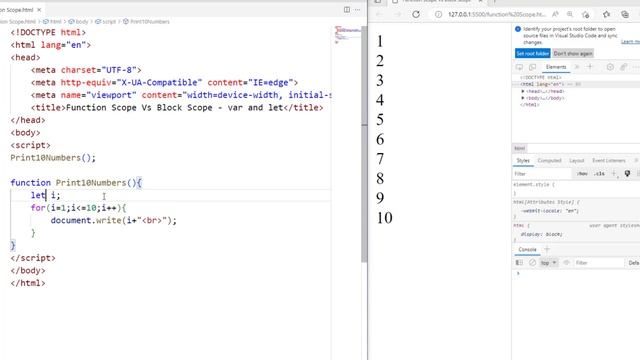Open the Default levels dropdown in Console
The height and width of the screenshot is (360, 640).
tap(633, 263)
